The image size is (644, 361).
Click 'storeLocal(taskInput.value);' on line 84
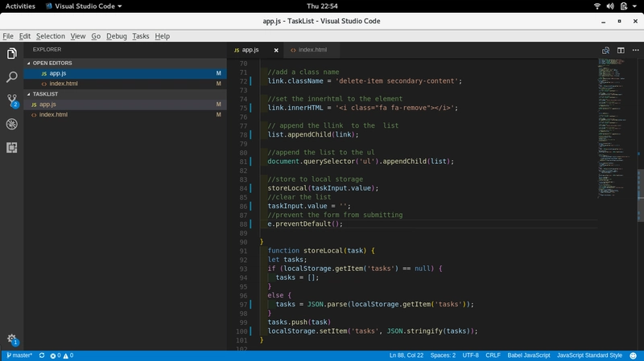point(323,188)
